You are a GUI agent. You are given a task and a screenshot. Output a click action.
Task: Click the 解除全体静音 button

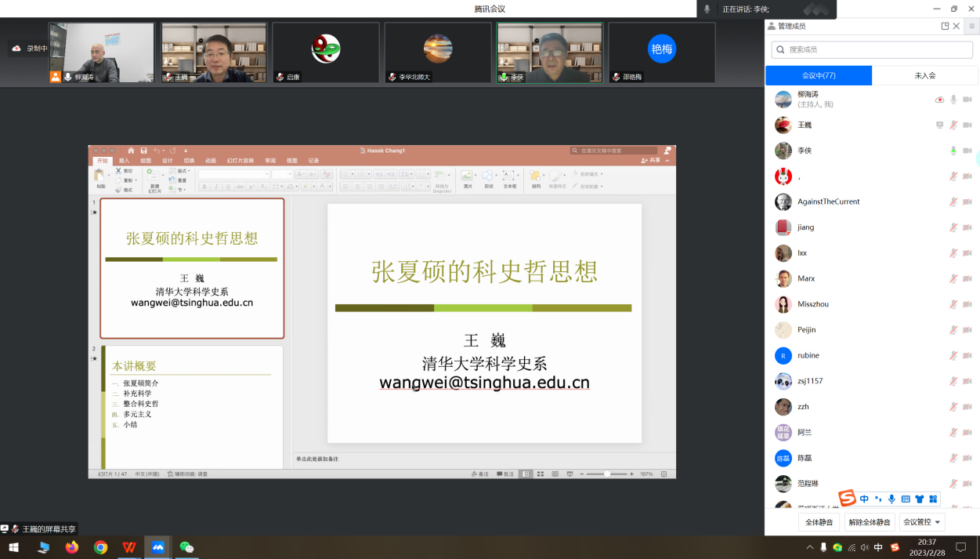pos(869,522)
